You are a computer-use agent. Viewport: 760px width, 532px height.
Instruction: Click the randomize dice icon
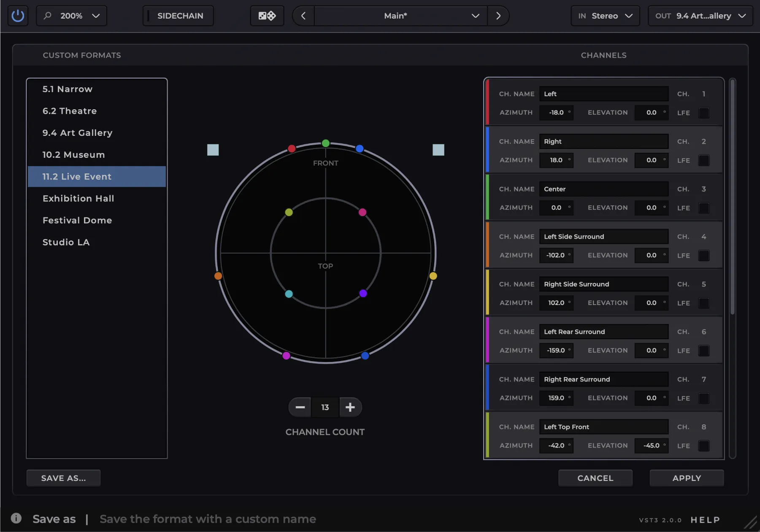coord(267,16)
